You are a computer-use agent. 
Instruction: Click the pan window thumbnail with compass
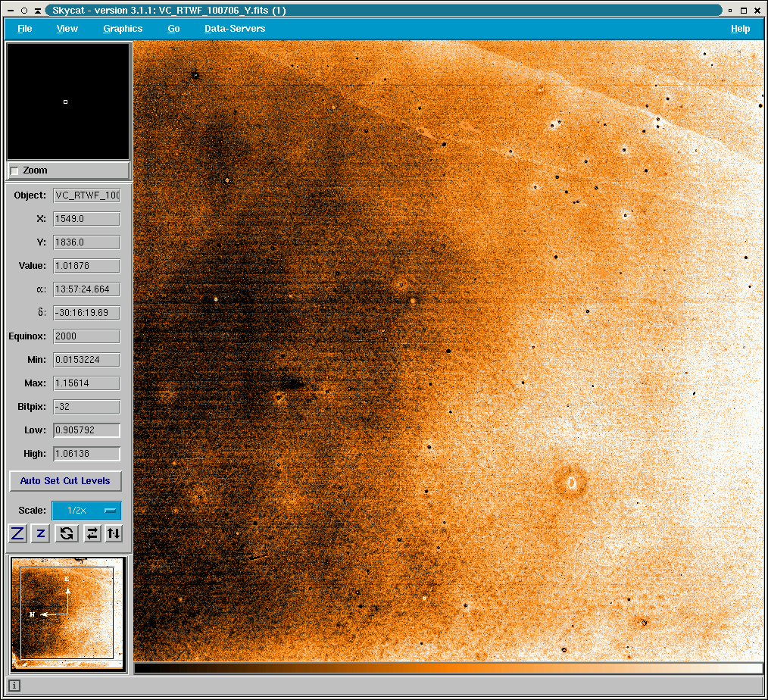pyautogui.click(x=67, y=613)
